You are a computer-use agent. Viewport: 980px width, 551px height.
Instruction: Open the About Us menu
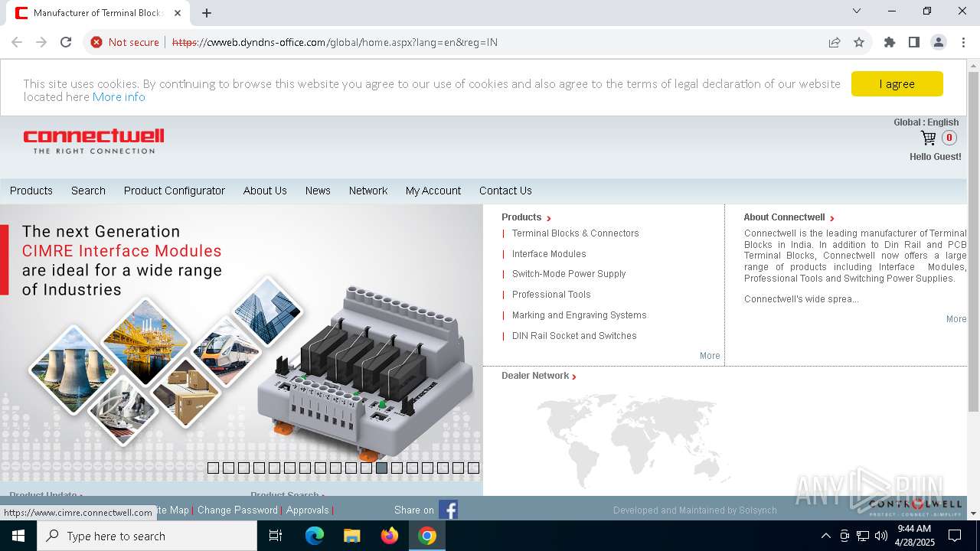[265, 191]
